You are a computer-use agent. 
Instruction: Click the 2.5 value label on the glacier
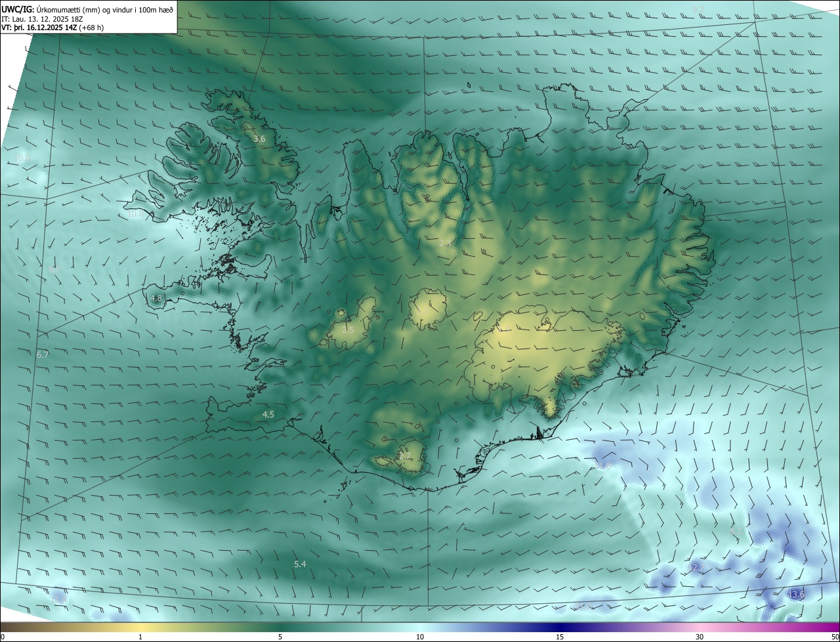coord(348,330)
